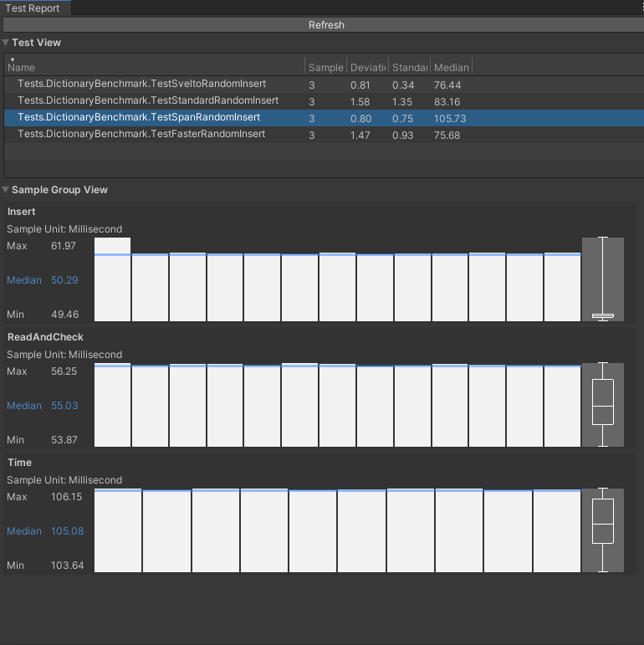Viewport: 644px width, 645px height.
Task: Click Insert Median value 50.29
Action: click(x=64, y=280)
